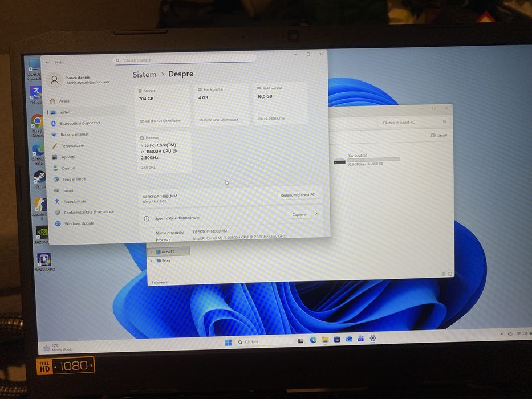Screen dimensions: 532x399
Task: Select Bluetooth și dispozitive in Settings
Action: [x=80, y=123]
